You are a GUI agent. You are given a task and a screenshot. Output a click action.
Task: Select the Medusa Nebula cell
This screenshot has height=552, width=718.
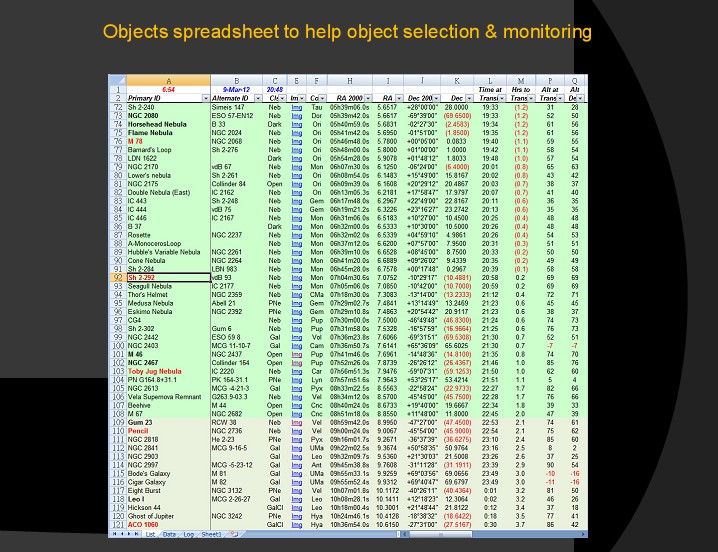pos(168,303)
